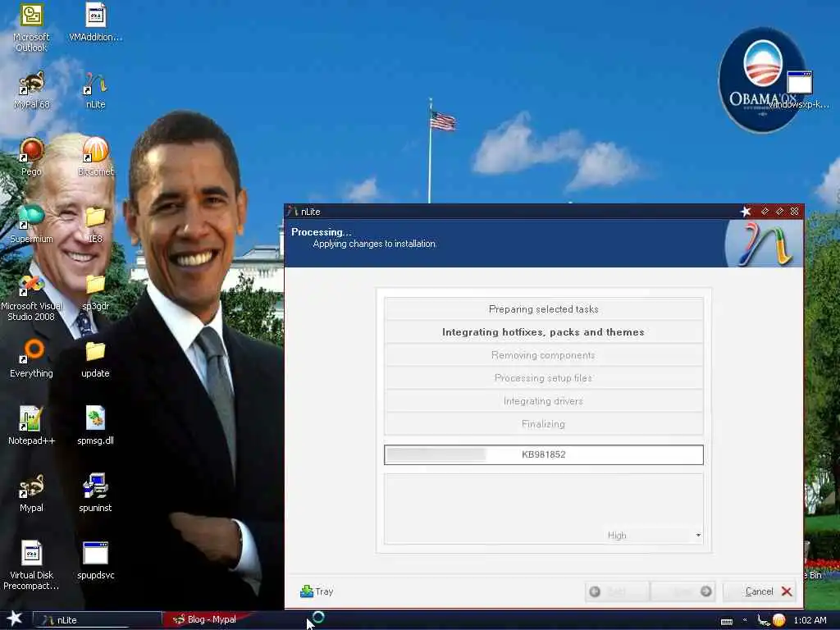The image size is (840, 630).
Task: Click the 'Processing setup files' row
Action: click(543, 378)
